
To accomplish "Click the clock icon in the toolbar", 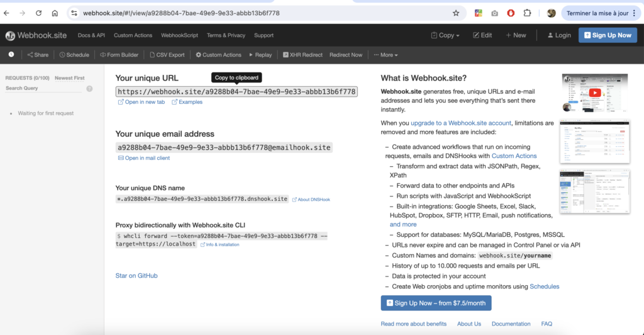I will tap(11, 55).
